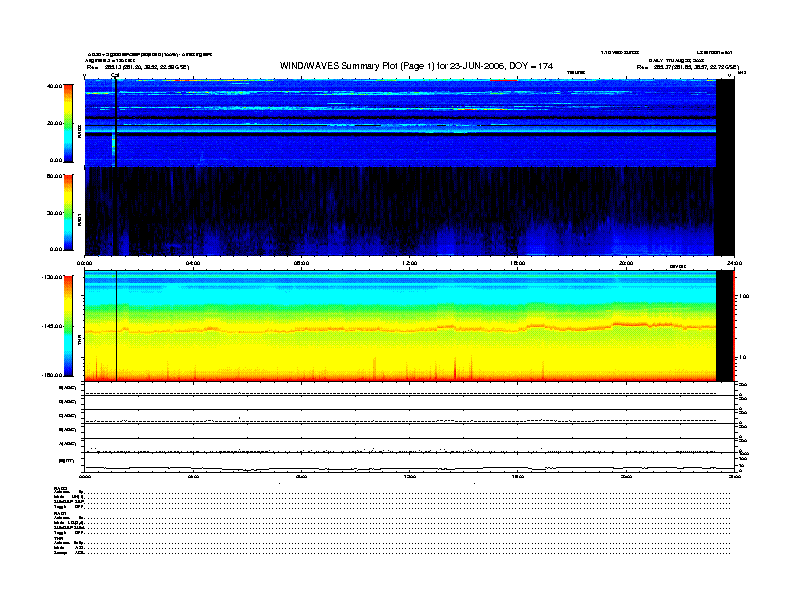Click the bottom strip showing the solid magnetic field trace
The image size is (792, 612).
[410, 463]
